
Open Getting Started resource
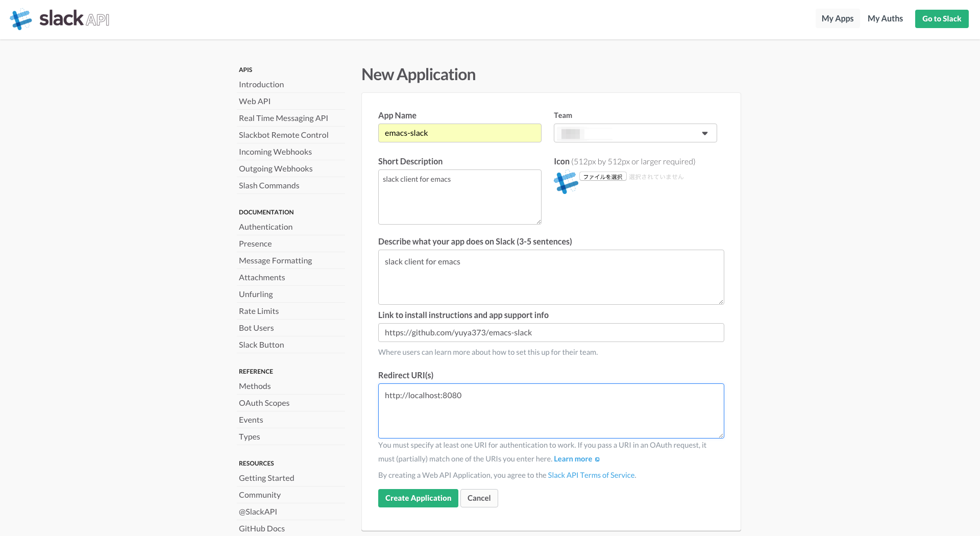[266, 478]
